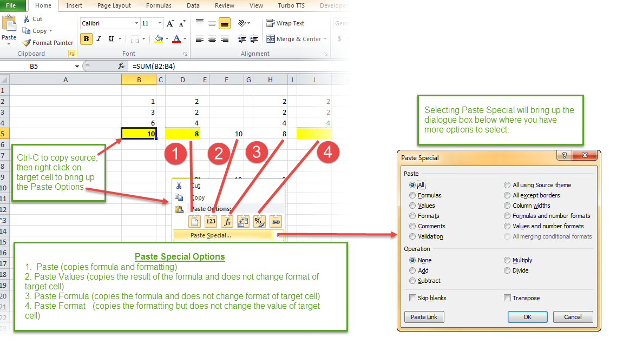Choose the fx Formulas paste option icon
This screenshot has height=364, width=623.
pyautogui.click(x=227, y=221)
